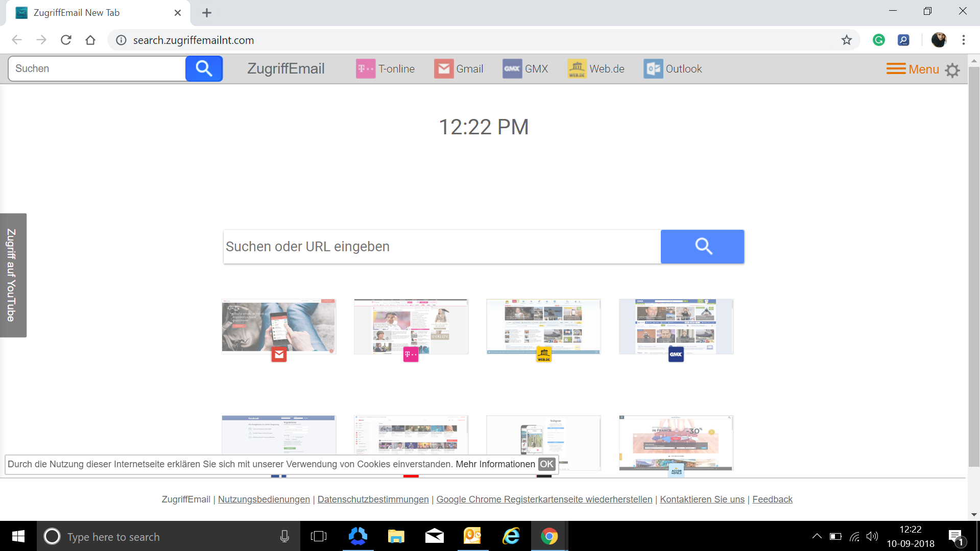
Task: Open Chrome's three-dot menu
Action: [964, 40]
